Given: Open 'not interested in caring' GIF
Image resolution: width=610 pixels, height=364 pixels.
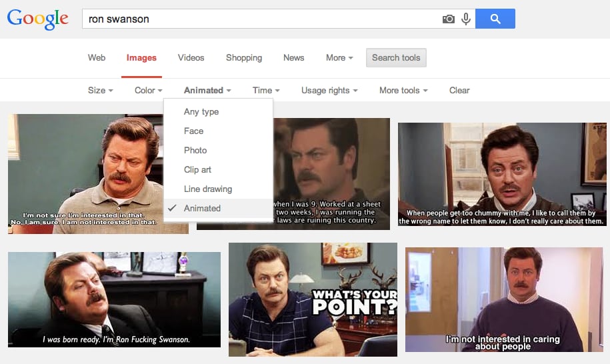Looking at the screenshot, I should click(x=504, y=299).
